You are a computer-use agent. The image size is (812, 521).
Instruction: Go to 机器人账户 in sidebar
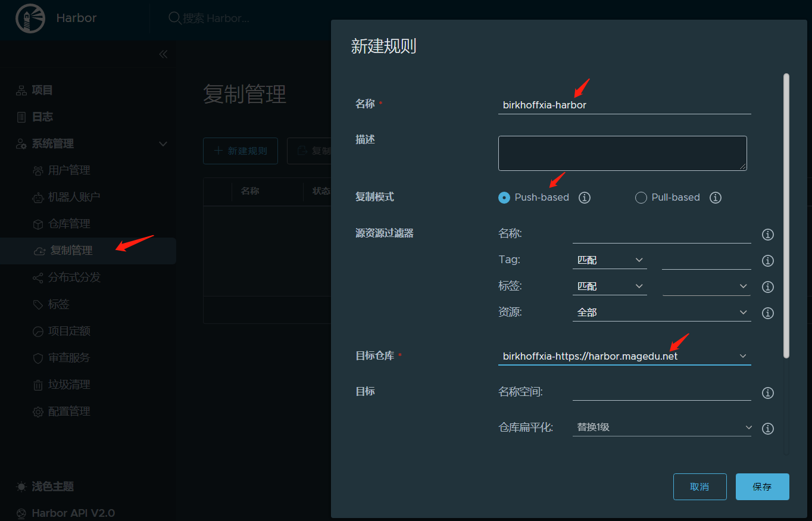[x=74, y=197]
